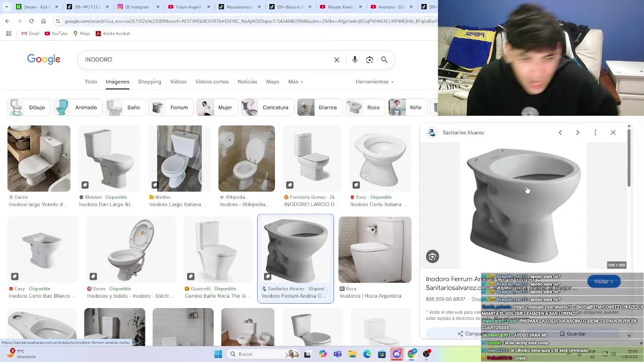Show next image in preview panel
Viewport: 644px width, 362px height.
578,133
